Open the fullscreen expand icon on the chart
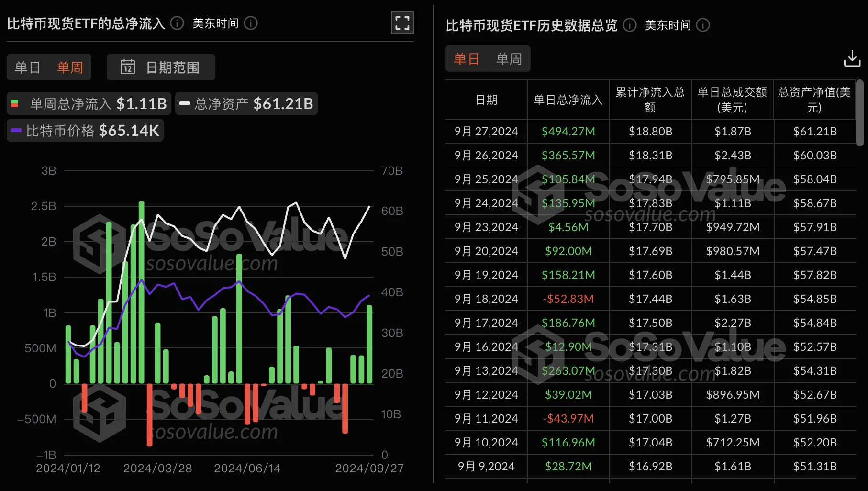This screenshot has width=868, height=491. pyautogui.click(x=402, y=23)
